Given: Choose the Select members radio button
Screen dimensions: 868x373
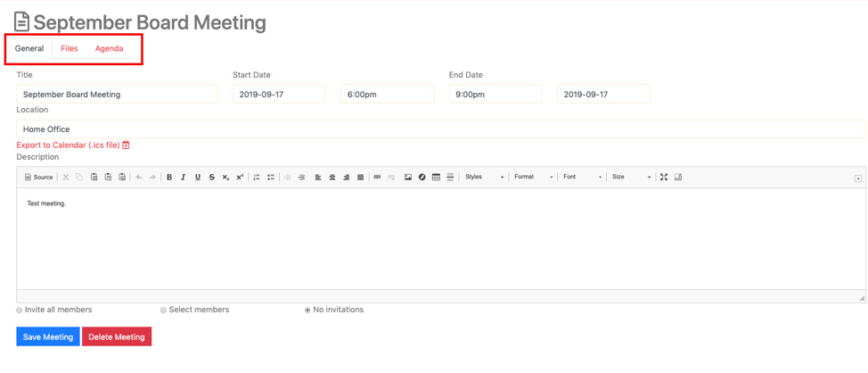Looking at the screenshot, I should pos(163,311).
